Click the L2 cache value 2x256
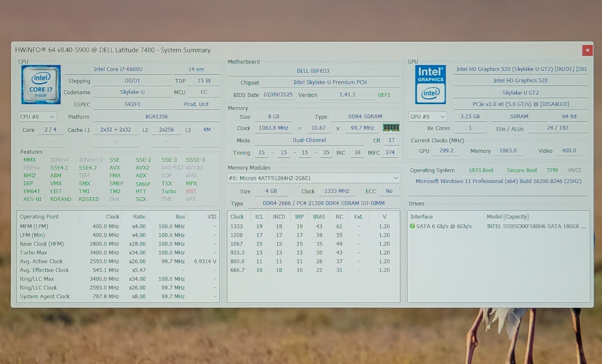602x364 pixels. coord(166,130)
